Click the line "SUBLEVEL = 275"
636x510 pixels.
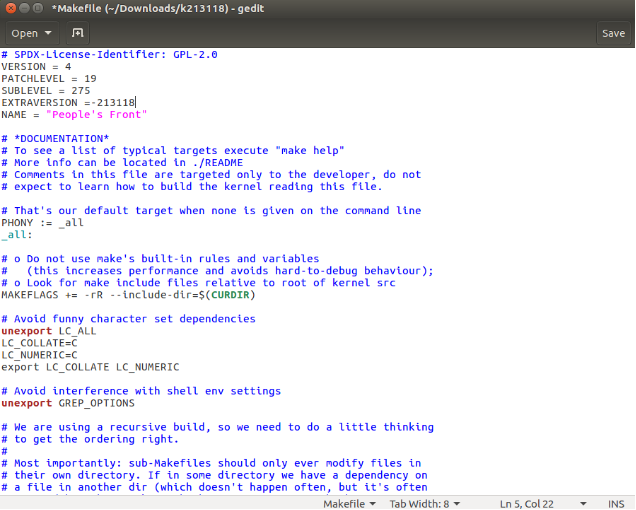[45, 90]
